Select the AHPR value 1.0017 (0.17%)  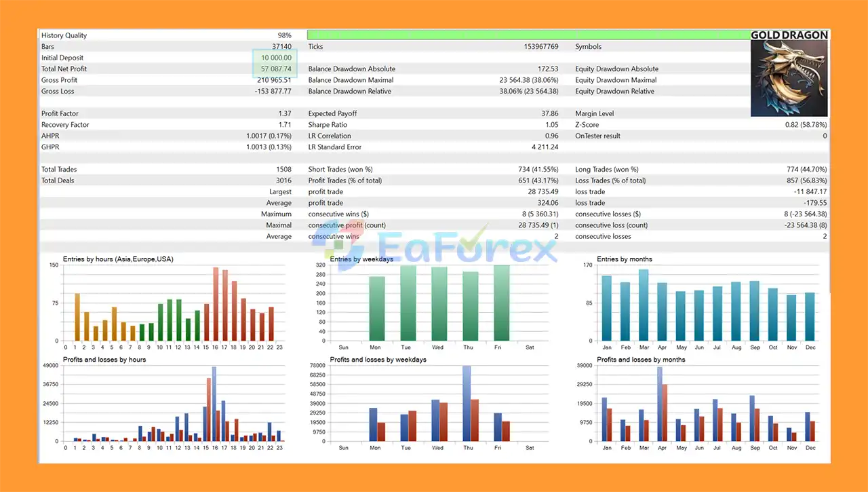[269, 136]
